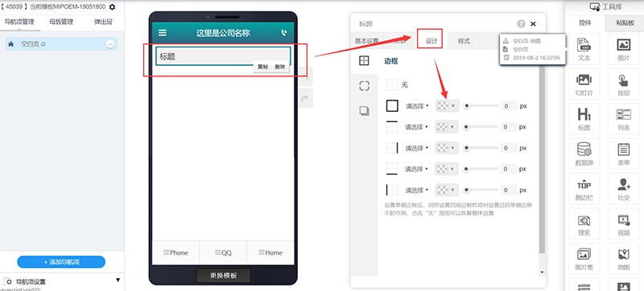Switch to 弹出层 tab
Screen dimensions: 644x291
pyautogui.click(x=103, y=22)
